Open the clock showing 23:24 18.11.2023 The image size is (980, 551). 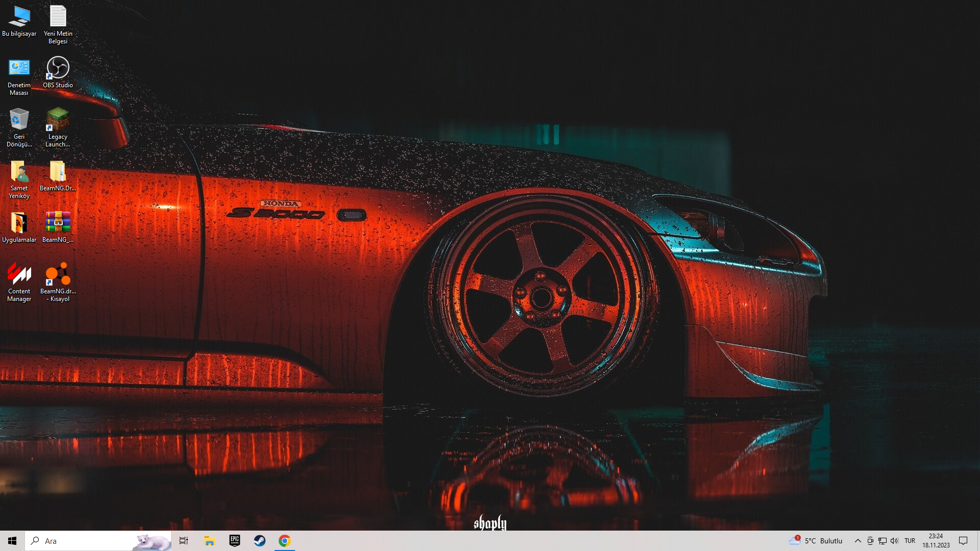point(936,541)
